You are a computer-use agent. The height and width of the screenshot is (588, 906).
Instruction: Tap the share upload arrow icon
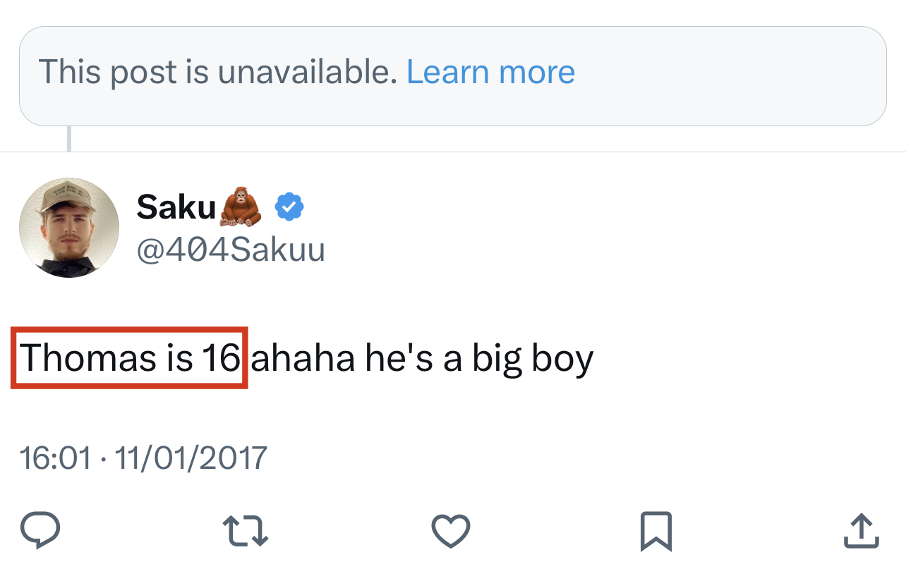pyautogui.click(x=862, y=530)
